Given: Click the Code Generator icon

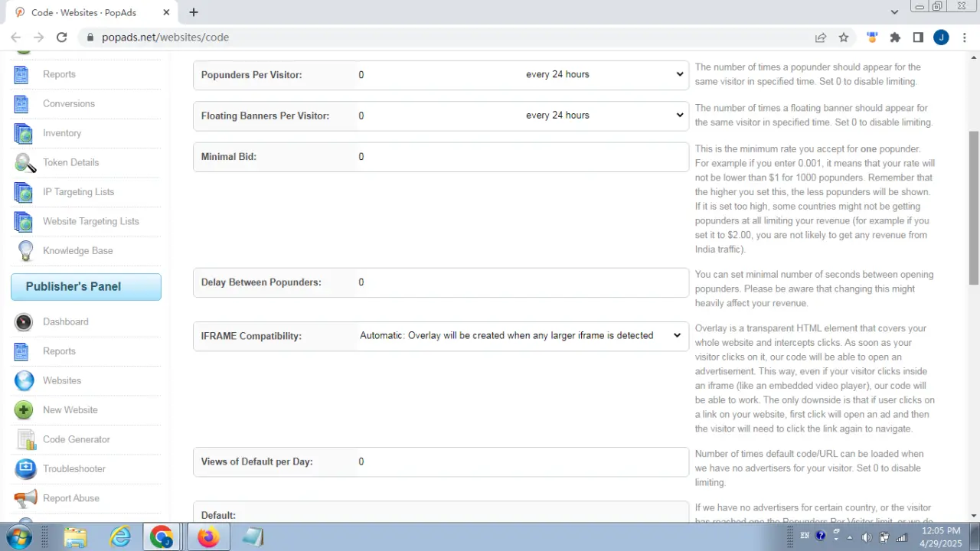Looking at the screenshot, I should click(26, 439).
